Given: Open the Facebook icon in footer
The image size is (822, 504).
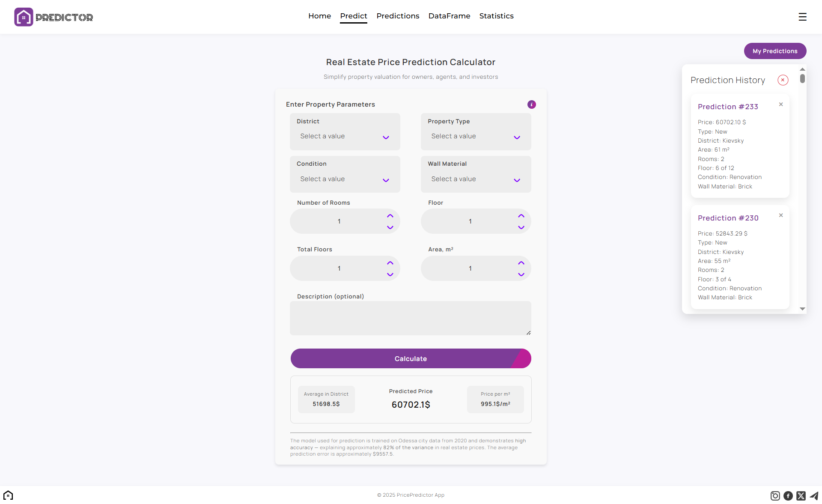Looking at the screenshot, I should tap(788, 495).
